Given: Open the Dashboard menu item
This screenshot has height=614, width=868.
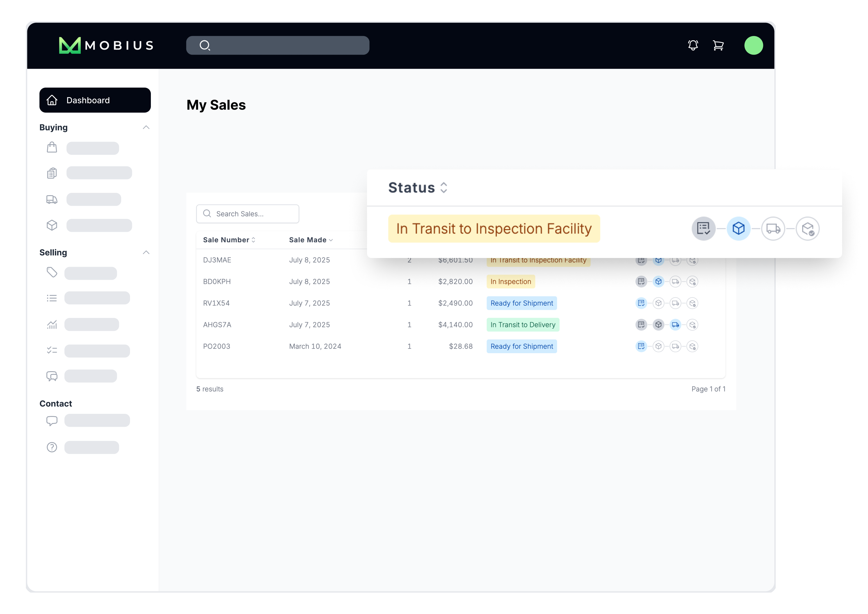Looking at the screenshot, I should tap(95, 100).
